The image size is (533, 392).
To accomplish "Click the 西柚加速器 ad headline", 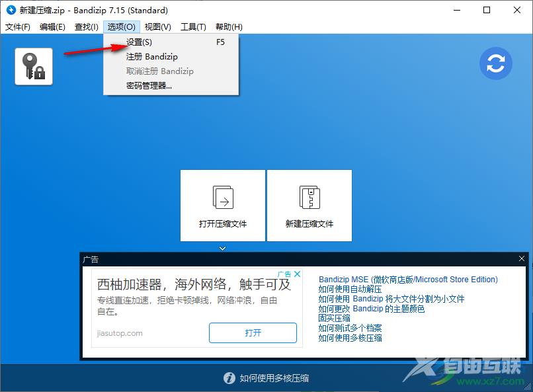I will pos(194,285).
